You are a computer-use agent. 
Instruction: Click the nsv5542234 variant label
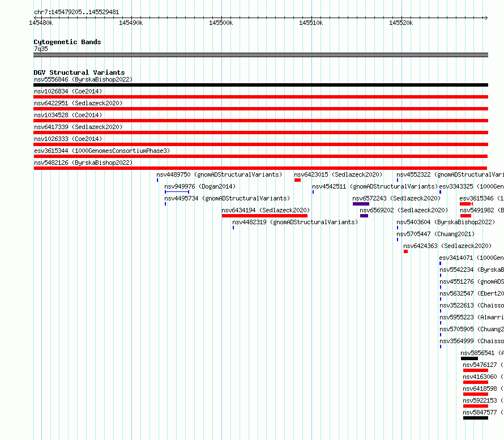472,270
